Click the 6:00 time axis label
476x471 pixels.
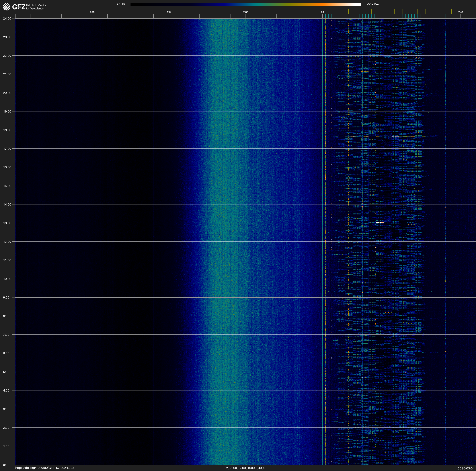click(6, 353)
